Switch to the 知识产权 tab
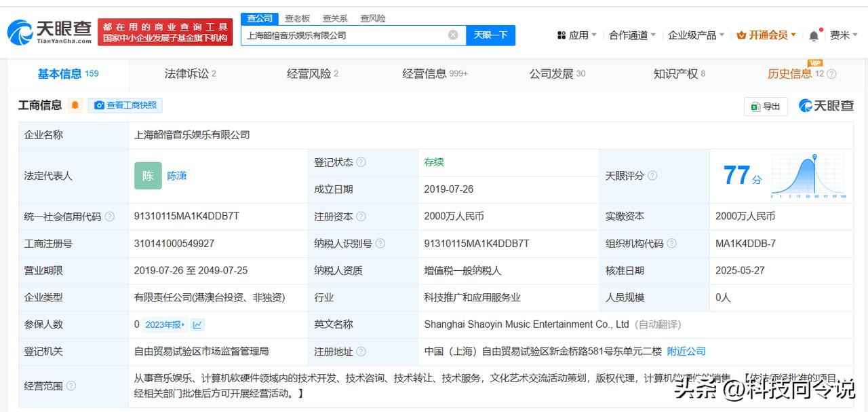The height and width of the screenshot is (412, 868). [x=679, y=74]
